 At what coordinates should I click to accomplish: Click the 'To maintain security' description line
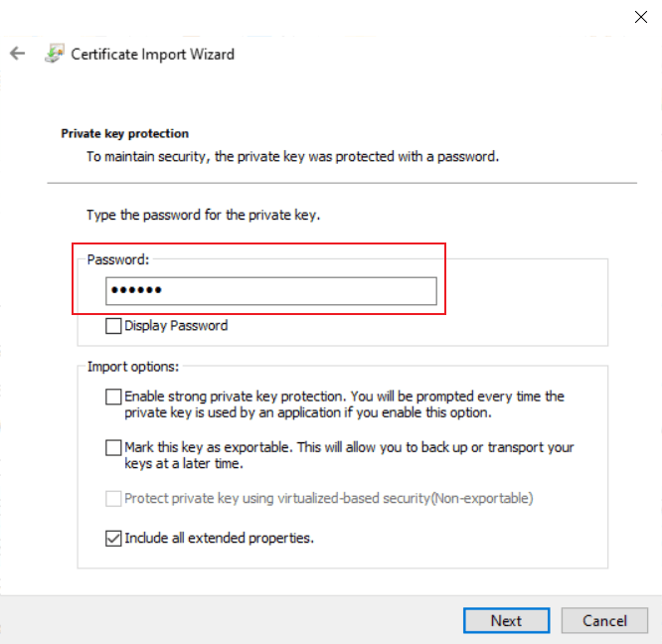click(x=291, y=156)
